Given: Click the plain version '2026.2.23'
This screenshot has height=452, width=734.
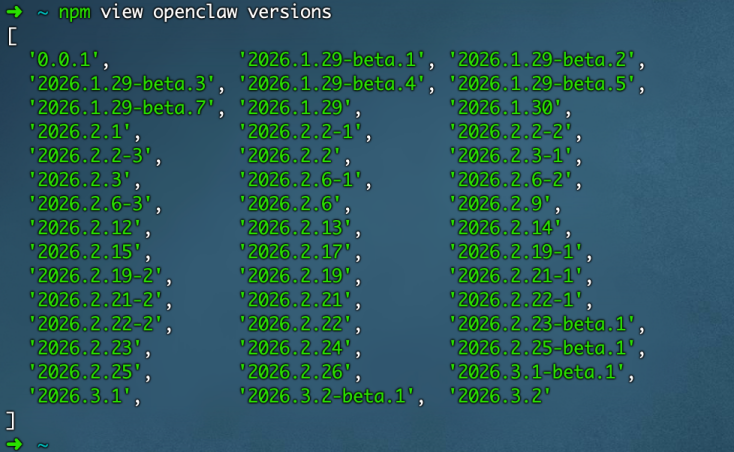Looking at the screenshot, I should pyautogui.click(x=85, y=348).
